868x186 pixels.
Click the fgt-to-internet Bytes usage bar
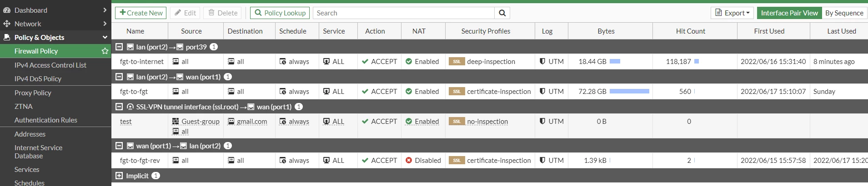tap(615, 61)
